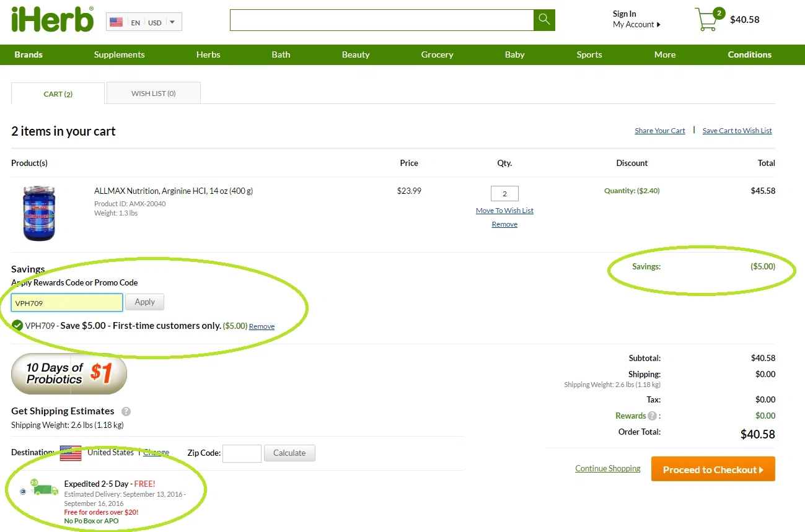This screenshot has height=532, width=805.
Task: Click the Subtotal label in order summary
Action: point(644,358)
